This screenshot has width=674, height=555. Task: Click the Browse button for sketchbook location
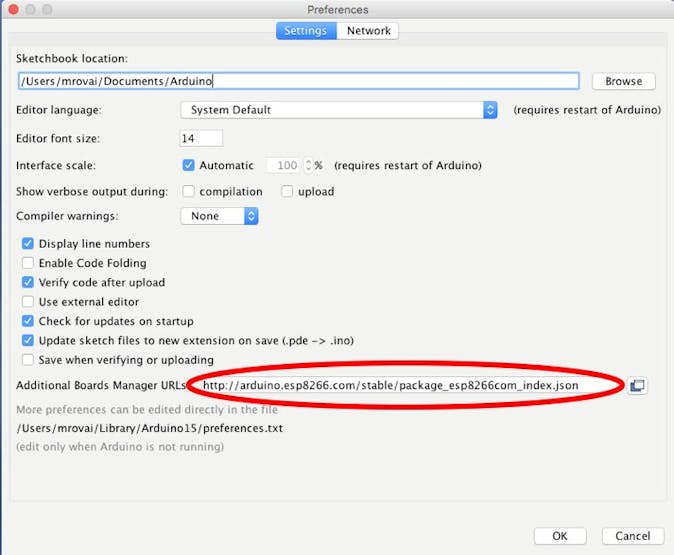623,81
